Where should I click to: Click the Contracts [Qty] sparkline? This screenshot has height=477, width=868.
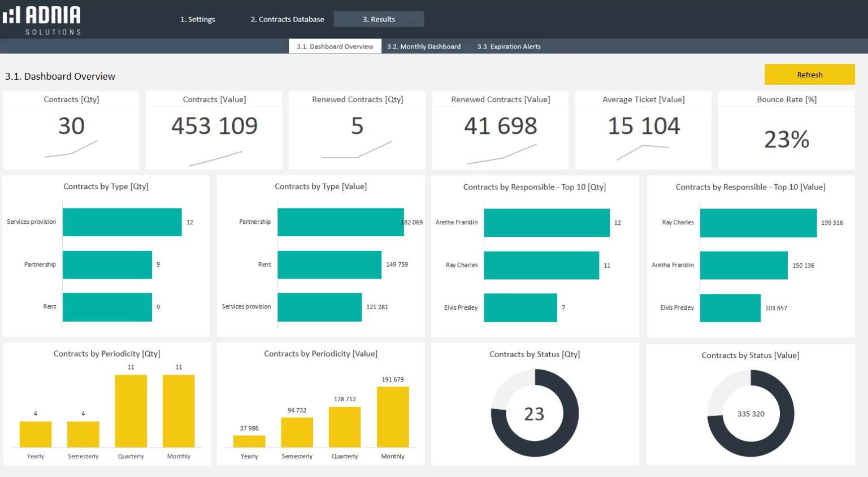click(x=71, y=149)
